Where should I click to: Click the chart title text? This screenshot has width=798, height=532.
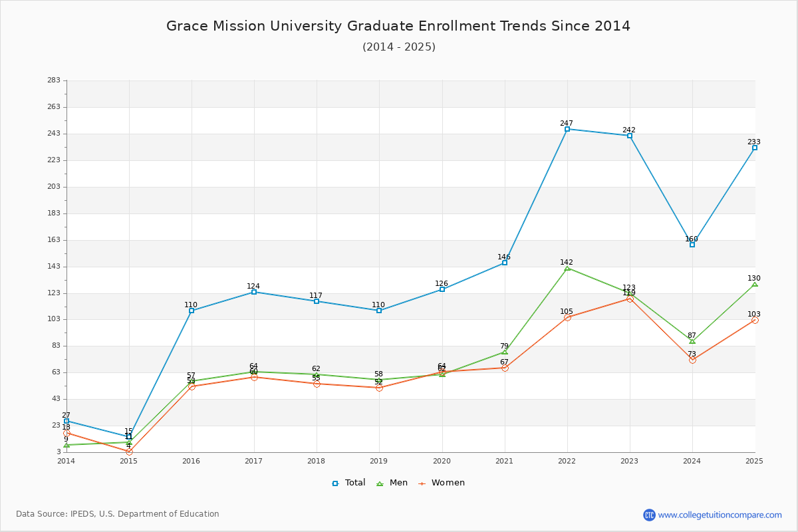tap(398, 26)
